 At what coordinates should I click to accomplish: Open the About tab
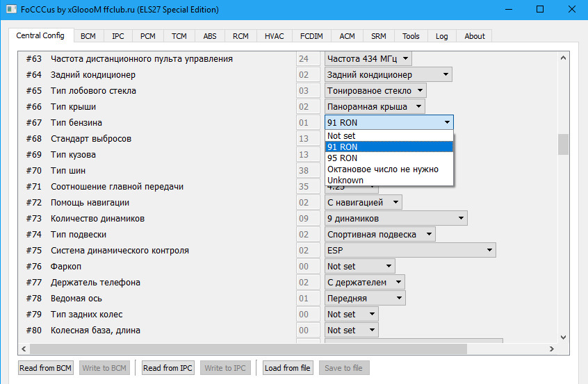point(475,36)
